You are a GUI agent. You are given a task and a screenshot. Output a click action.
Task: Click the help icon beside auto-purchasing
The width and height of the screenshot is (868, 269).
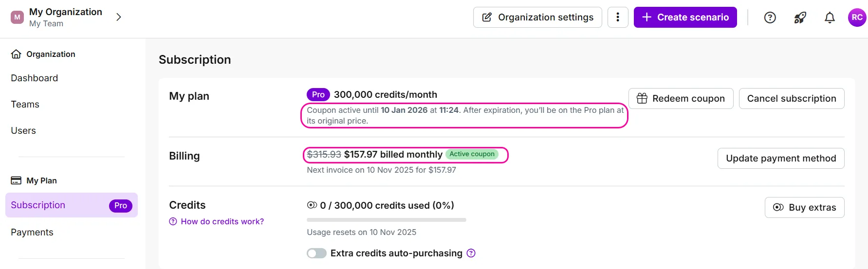tap(471, 253)
